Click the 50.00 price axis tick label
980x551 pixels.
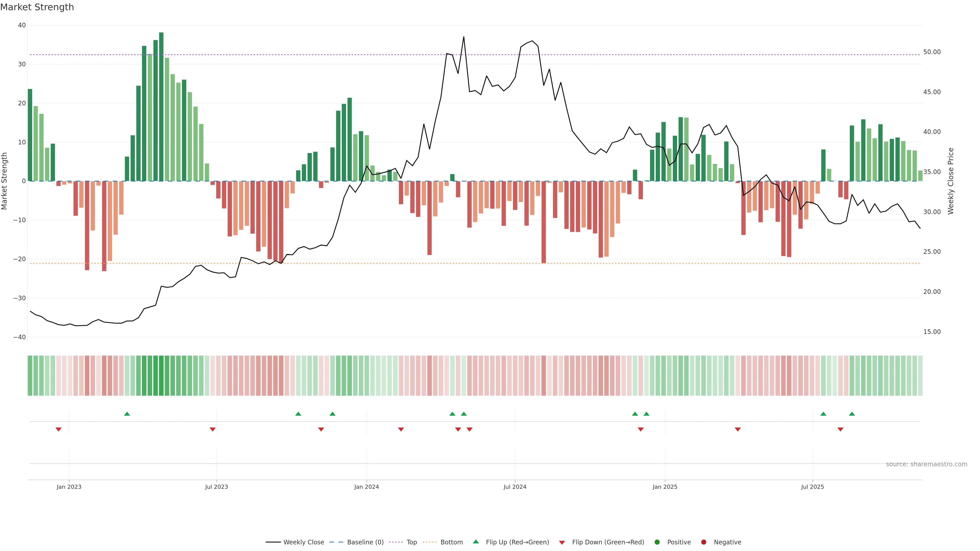(932, 52)
